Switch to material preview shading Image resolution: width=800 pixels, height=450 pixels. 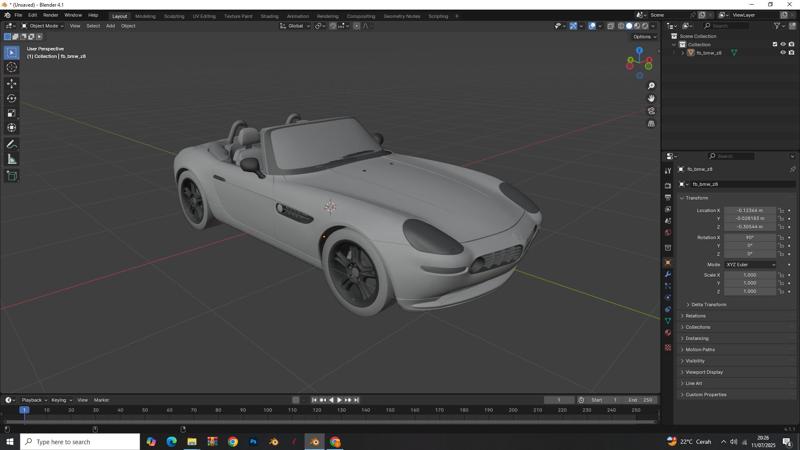(x=637, y=26)
